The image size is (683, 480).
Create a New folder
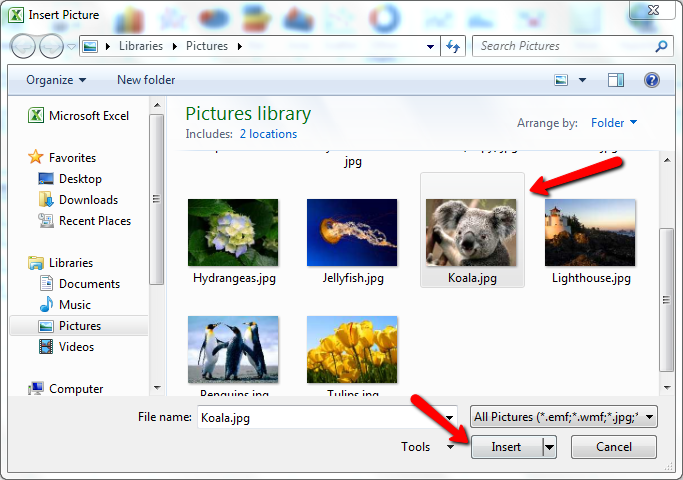pos(146,80)
